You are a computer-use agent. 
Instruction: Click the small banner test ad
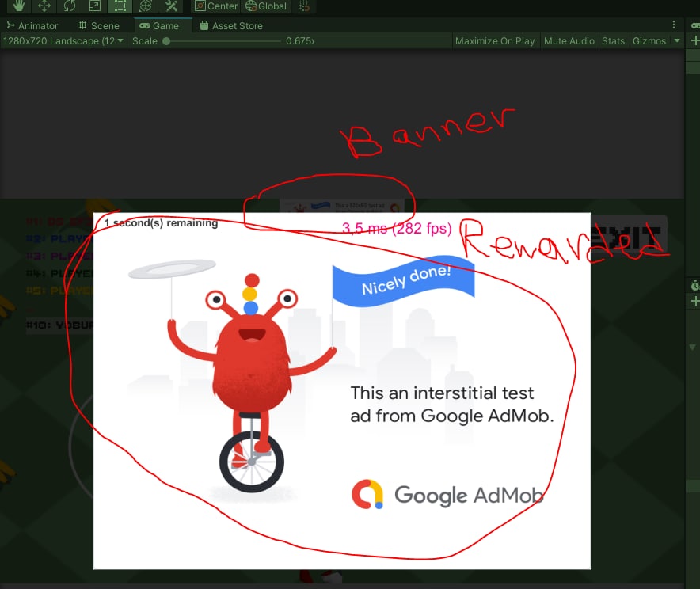click(x=342, y=206)
